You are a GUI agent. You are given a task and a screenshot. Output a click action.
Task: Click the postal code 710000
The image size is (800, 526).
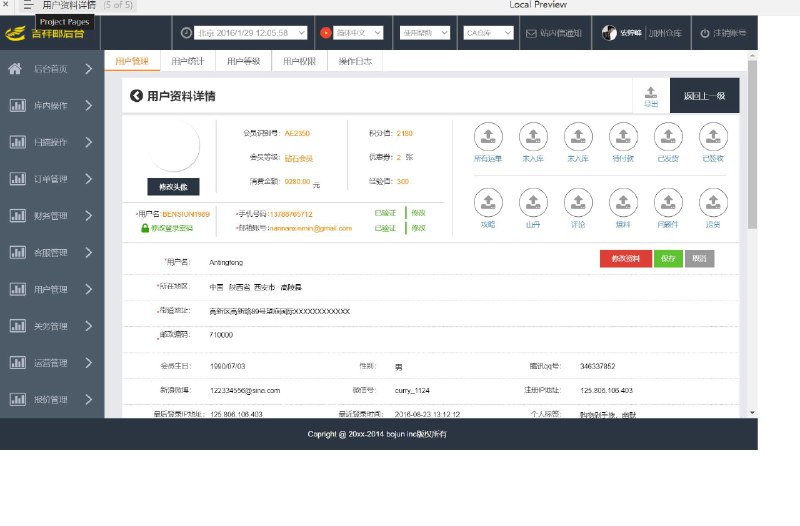click(221, 335)
